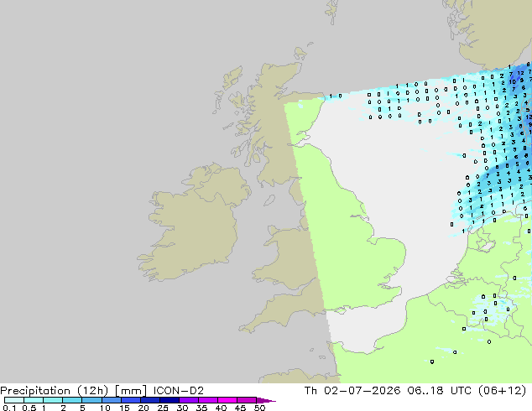Image resolution: width=532 pixels, height=411 pixels.
Task: Click the date 'Th 02-07-2026' text
Action: (352, 391)
